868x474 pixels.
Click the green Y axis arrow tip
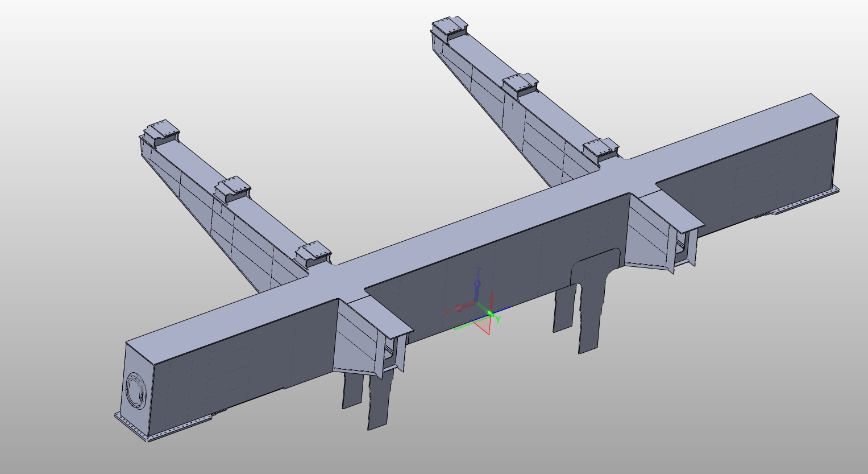coord(491,314)
